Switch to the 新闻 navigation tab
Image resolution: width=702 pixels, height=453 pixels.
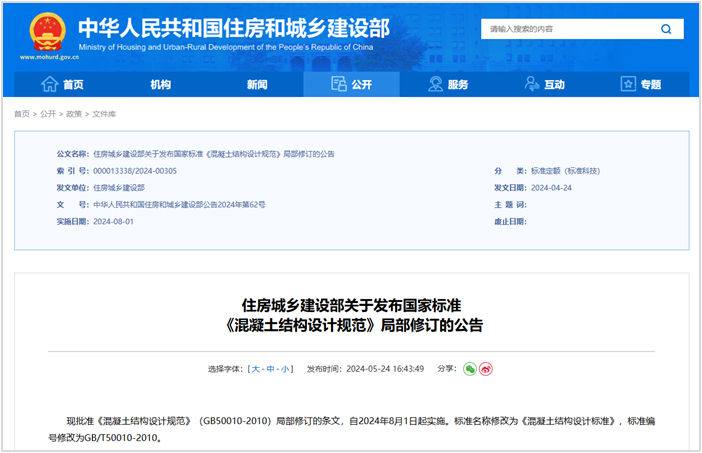[257, 85]
